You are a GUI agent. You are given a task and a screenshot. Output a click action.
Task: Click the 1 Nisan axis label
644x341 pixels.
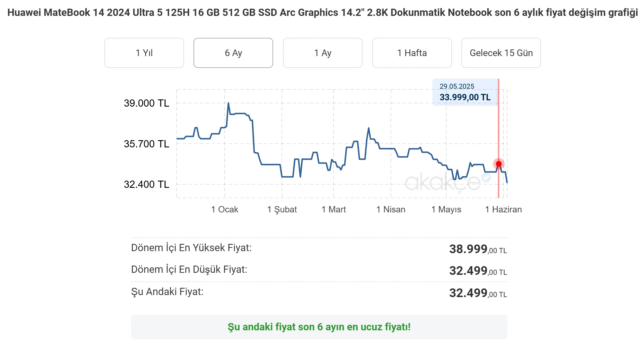pyautogui.click(x=391, y=210)
